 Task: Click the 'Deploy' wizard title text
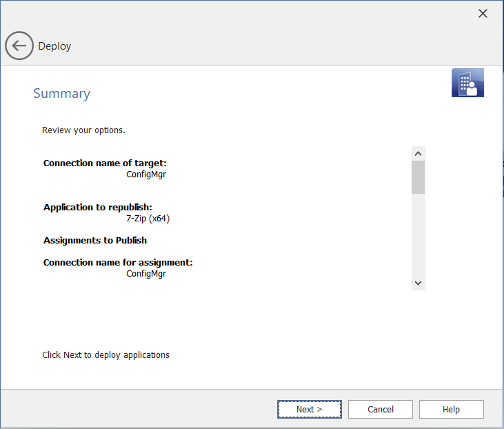tap(54, 46)
